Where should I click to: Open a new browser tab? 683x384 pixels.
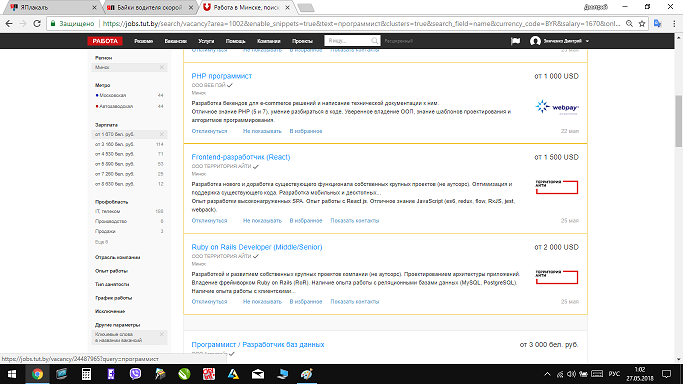[x=306, y=7]
